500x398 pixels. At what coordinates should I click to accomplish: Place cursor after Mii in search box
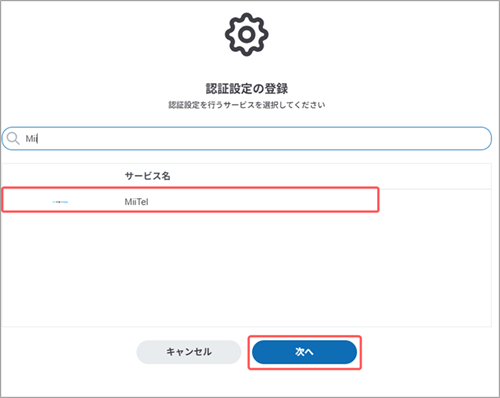38,138
